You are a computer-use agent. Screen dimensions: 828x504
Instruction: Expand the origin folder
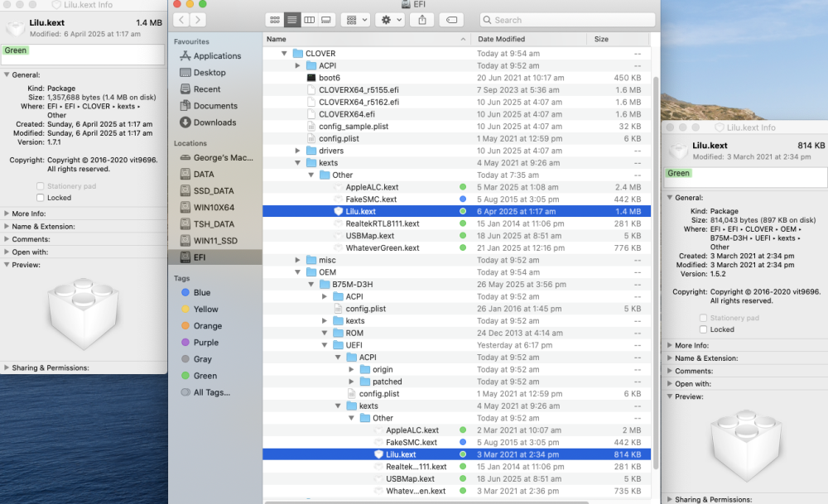pyautogui.click(x=351, y=369)
